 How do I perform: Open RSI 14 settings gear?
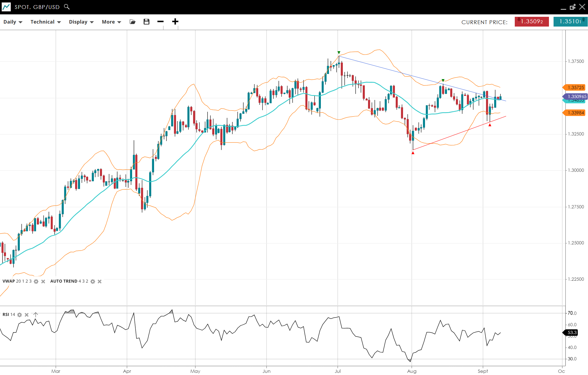[20, 315]
